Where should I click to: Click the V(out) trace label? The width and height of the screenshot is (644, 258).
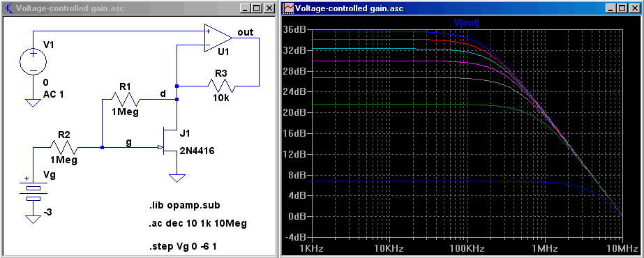coord(467,23)
